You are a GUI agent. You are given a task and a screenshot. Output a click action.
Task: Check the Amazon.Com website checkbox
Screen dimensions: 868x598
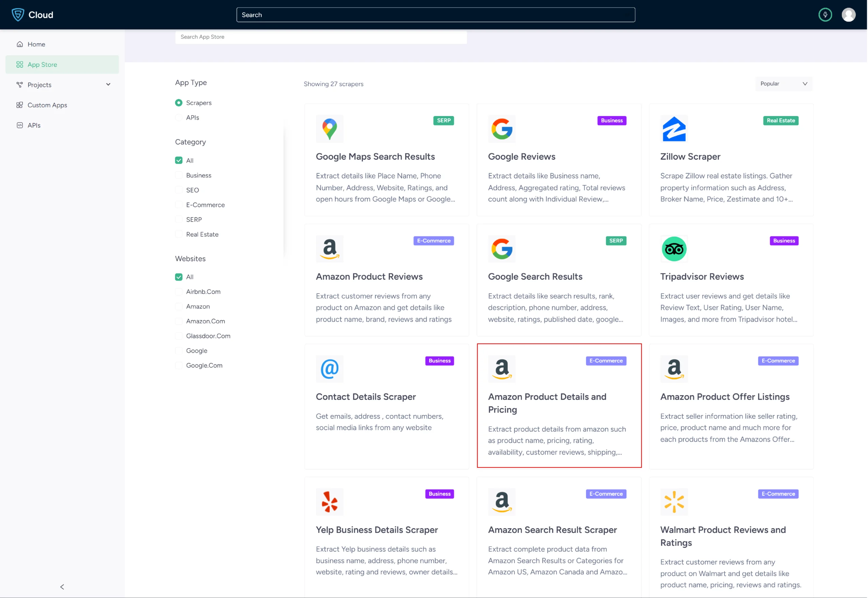179,321
